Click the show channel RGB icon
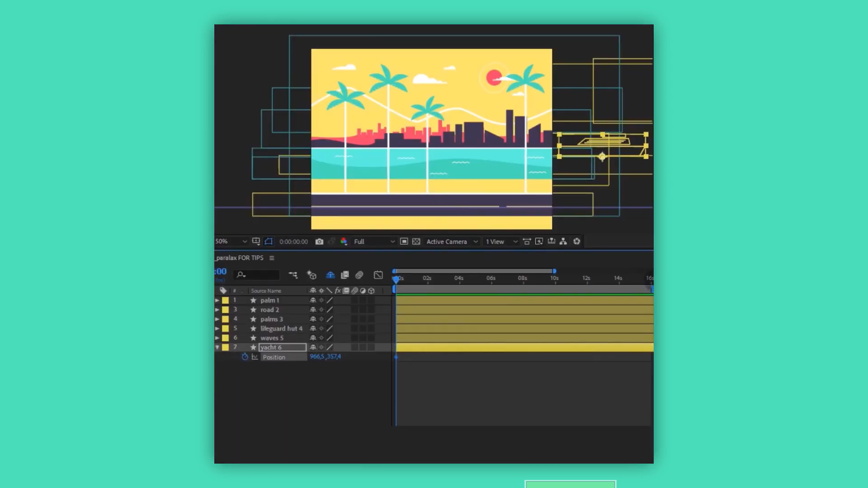868x488 pixels. point(344,242)
